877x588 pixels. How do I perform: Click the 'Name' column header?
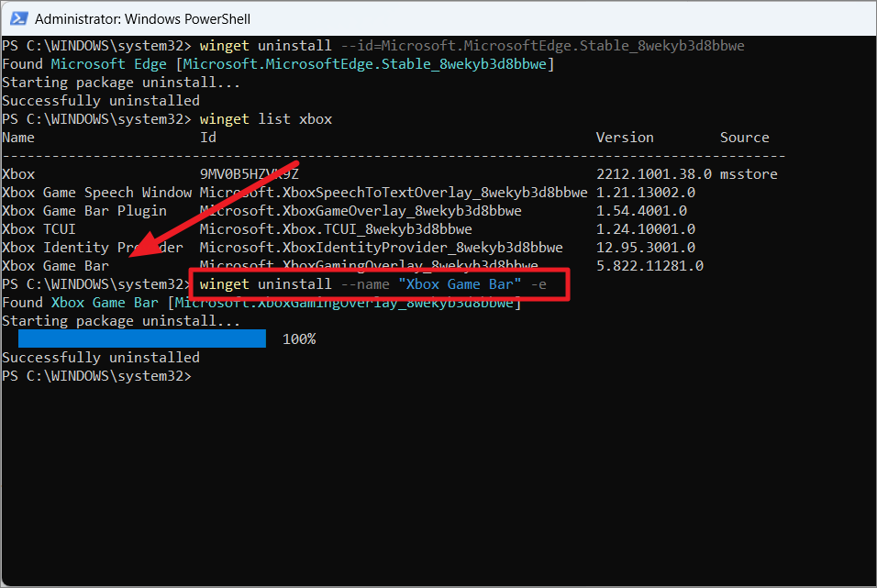tap(18, 138)
